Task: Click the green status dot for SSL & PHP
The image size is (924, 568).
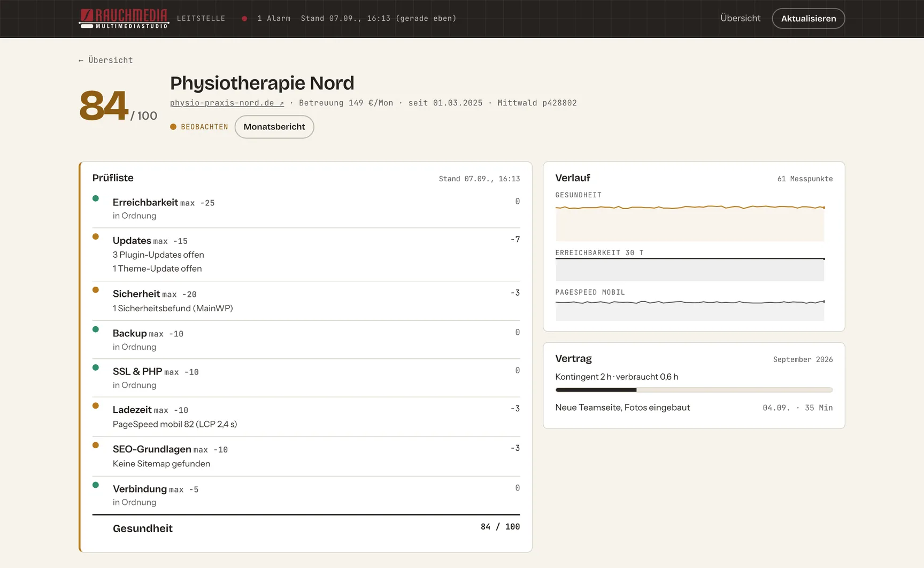Action: click(x=96, y=367)
